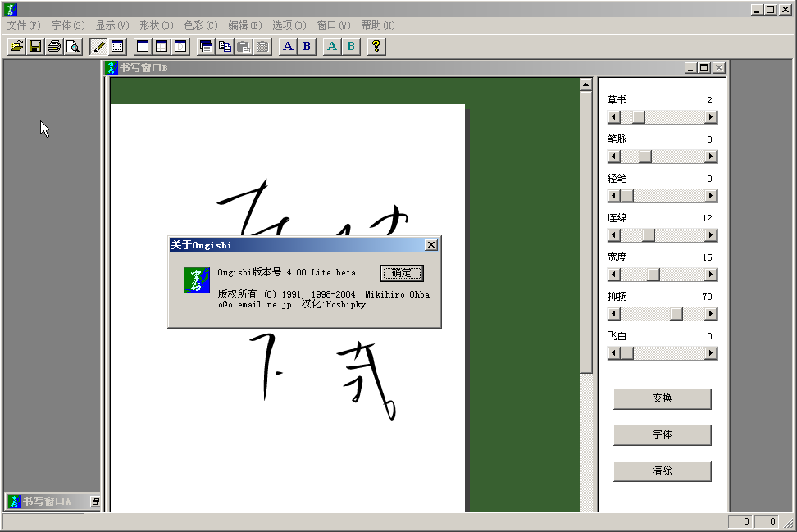Toggle the blue A window button
This screenshot has width=797, height=532.
tap(287, 47)
